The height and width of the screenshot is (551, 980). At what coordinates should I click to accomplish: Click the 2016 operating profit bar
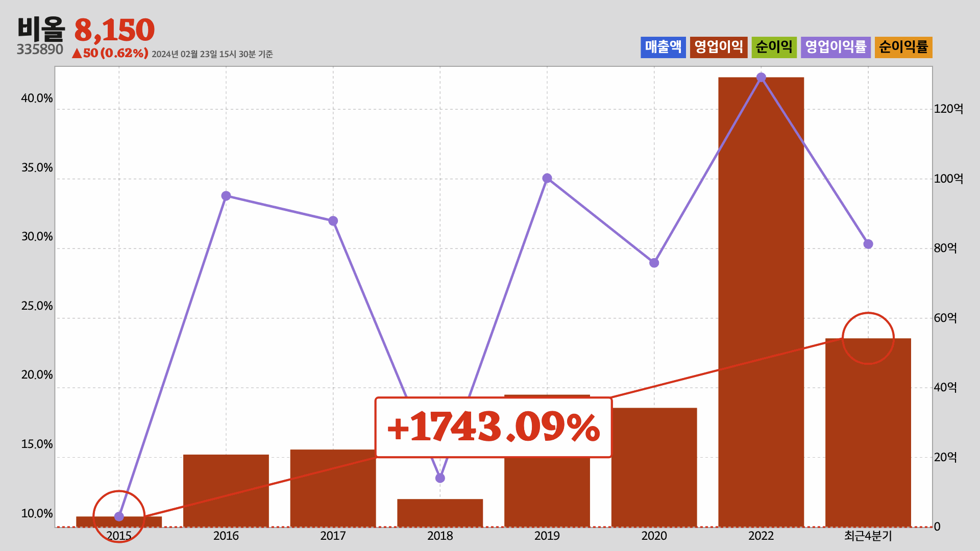pyautogui.click(x=226, y=491)
